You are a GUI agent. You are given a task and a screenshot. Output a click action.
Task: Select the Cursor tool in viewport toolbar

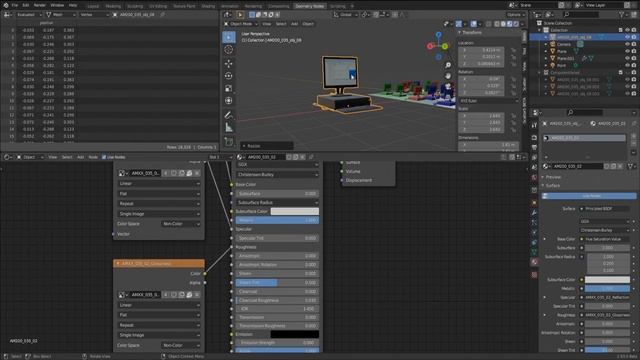229,50
